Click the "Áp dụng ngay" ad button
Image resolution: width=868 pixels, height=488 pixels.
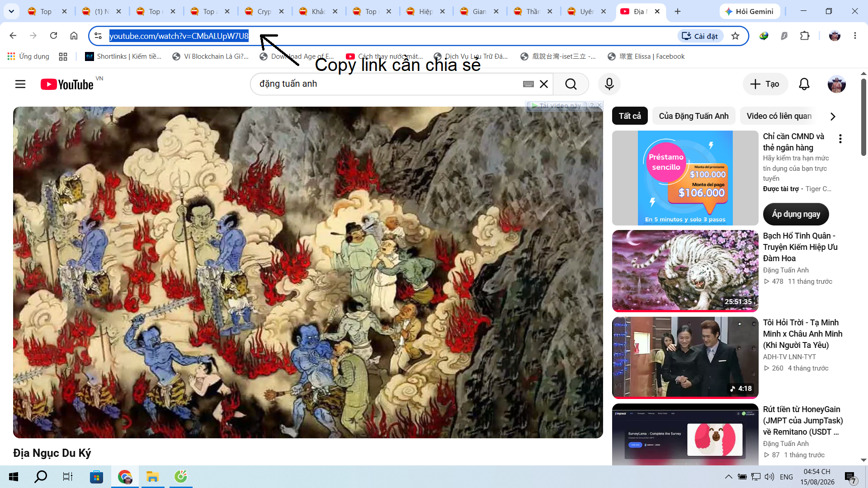pyautogui.click(x=796, y=214)
